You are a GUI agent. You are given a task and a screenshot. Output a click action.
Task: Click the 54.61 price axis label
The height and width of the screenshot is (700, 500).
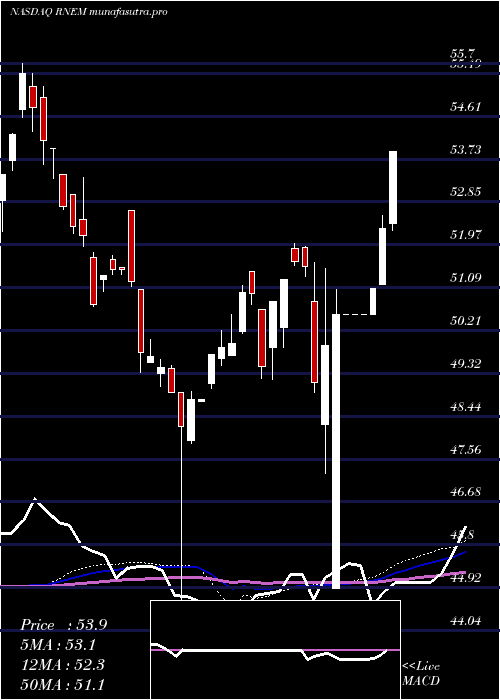pyautogui.click(x=465, y=107)
